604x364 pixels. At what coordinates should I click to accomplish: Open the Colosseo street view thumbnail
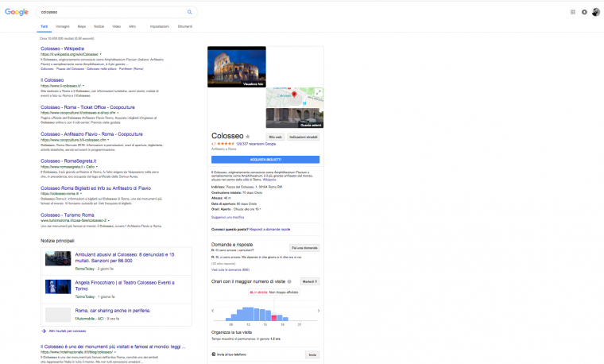295,118
